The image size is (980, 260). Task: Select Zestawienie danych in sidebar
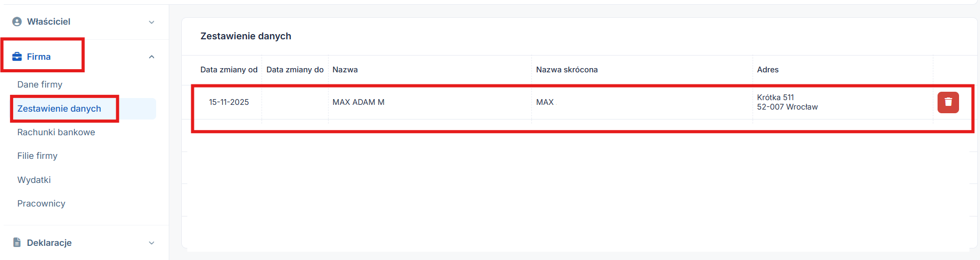pos(59,109)
